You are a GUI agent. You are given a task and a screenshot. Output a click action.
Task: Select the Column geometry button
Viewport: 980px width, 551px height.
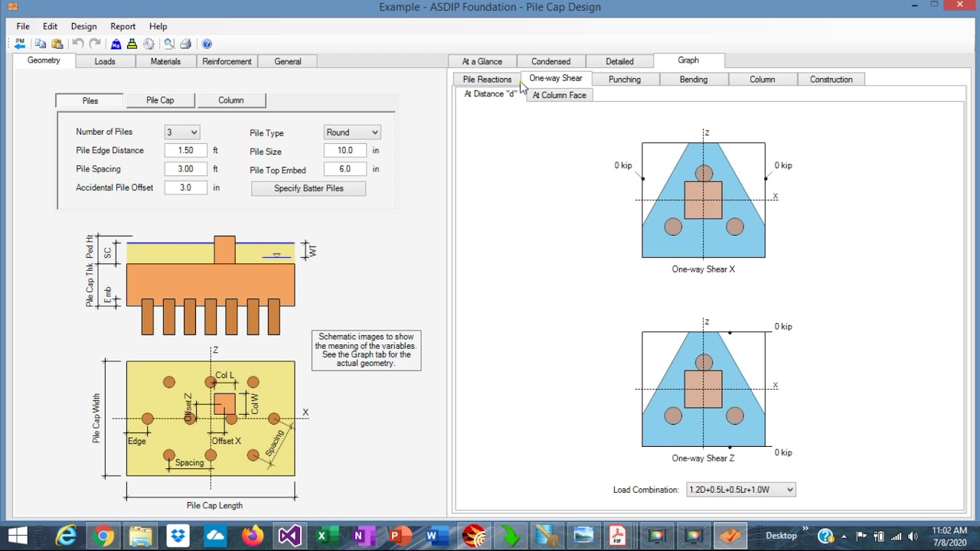coord(230,100)
